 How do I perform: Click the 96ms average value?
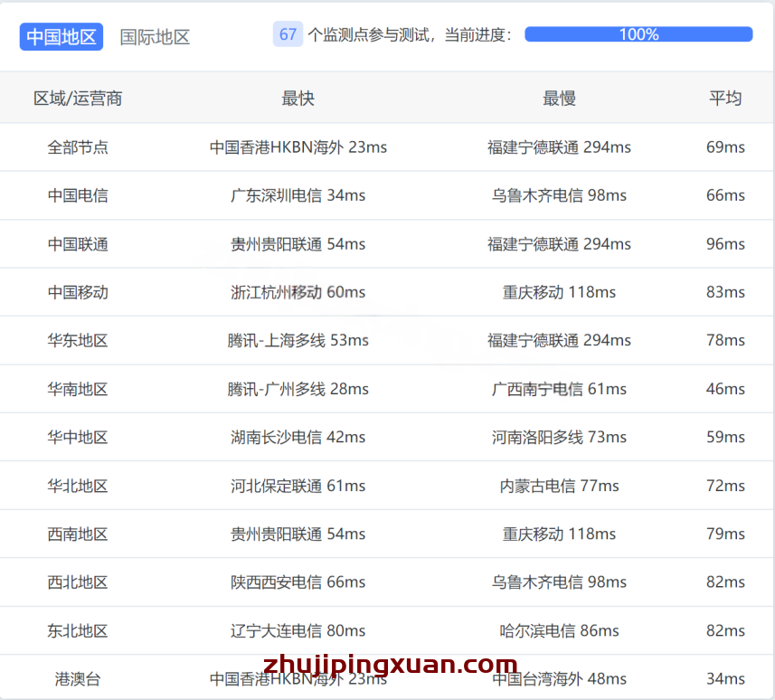pos(725,243)
